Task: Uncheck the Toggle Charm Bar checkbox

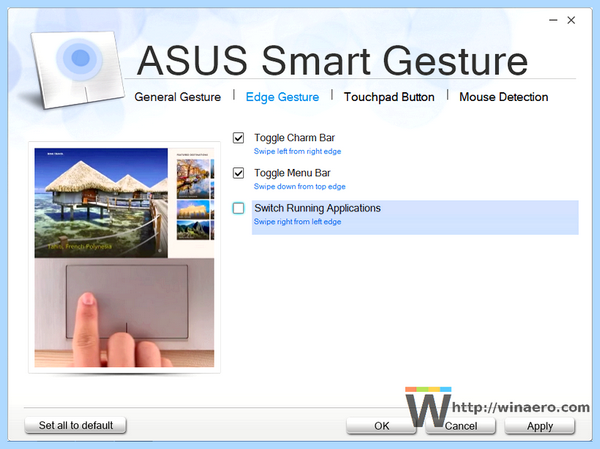Action: pyautogui.click(x=238, y=138)
